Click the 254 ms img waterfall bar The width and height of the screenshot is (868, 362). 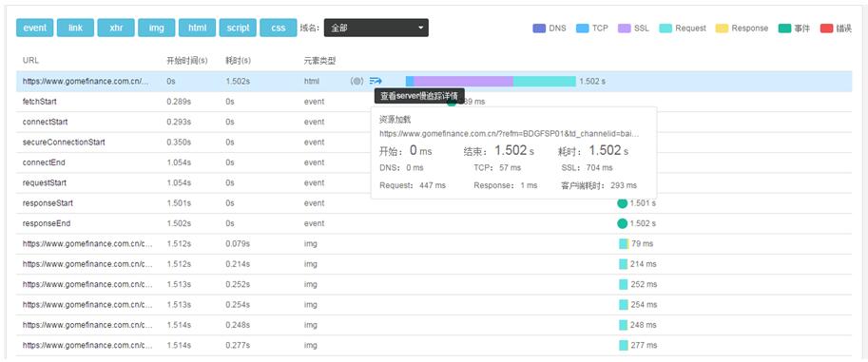click(x=624, y=304)
